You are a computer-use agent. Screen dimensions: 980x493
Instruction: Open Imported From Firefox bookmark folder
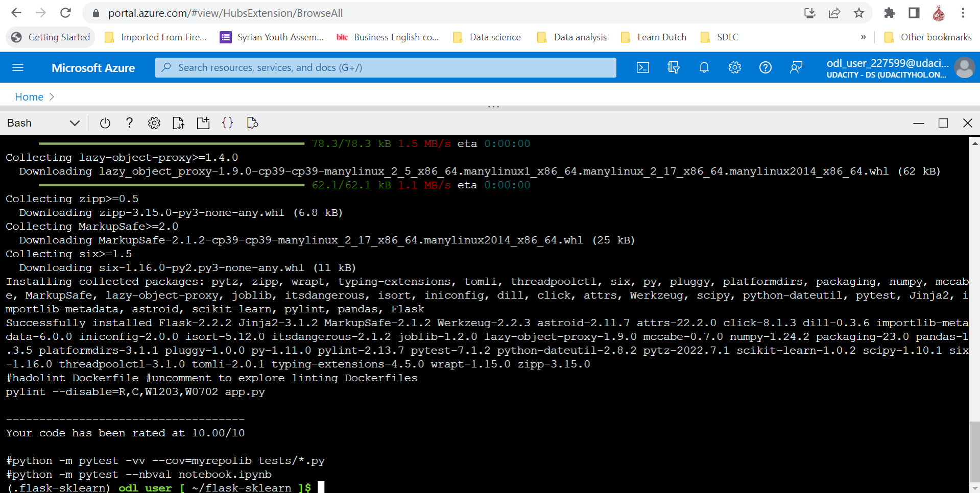click(155, 37)
